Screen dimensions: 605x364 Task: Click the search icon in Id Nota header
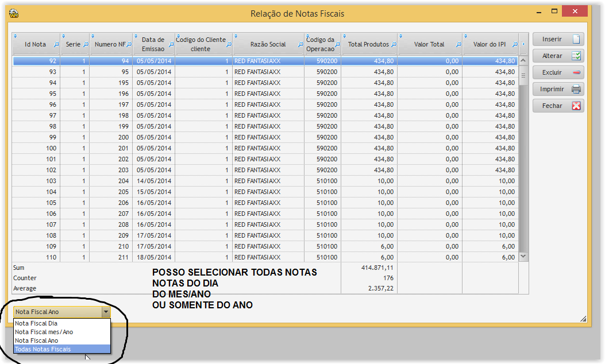[56, 44]
